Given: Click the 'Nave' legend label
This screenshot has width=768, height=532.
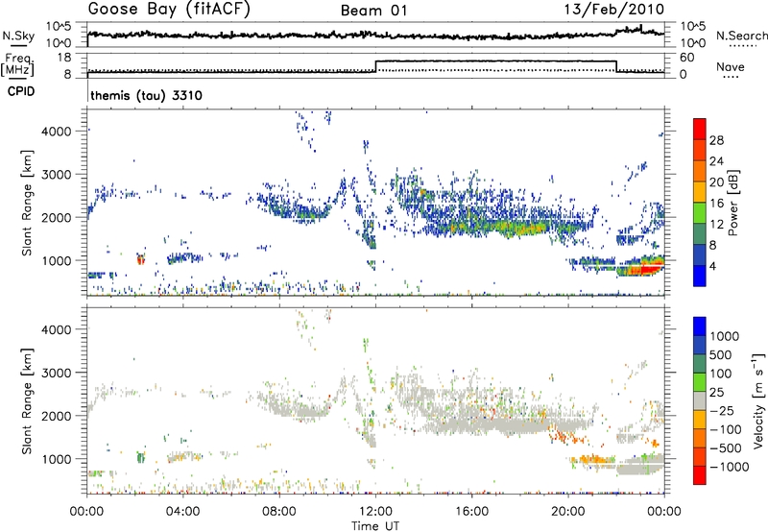Looking at the screenshot, I should click(731, 66).
